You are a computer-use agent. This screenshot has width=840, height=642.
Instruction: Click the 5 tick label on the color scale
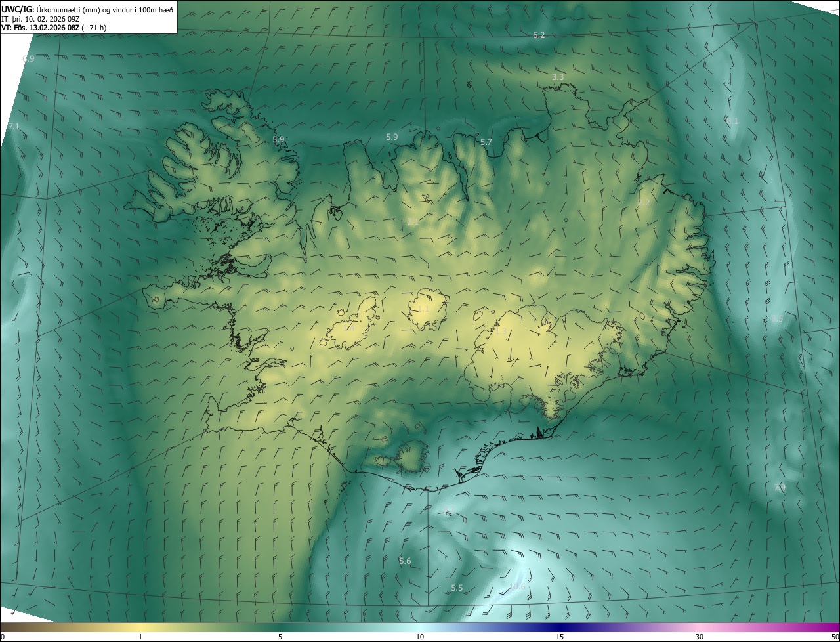tap(280, 637)
